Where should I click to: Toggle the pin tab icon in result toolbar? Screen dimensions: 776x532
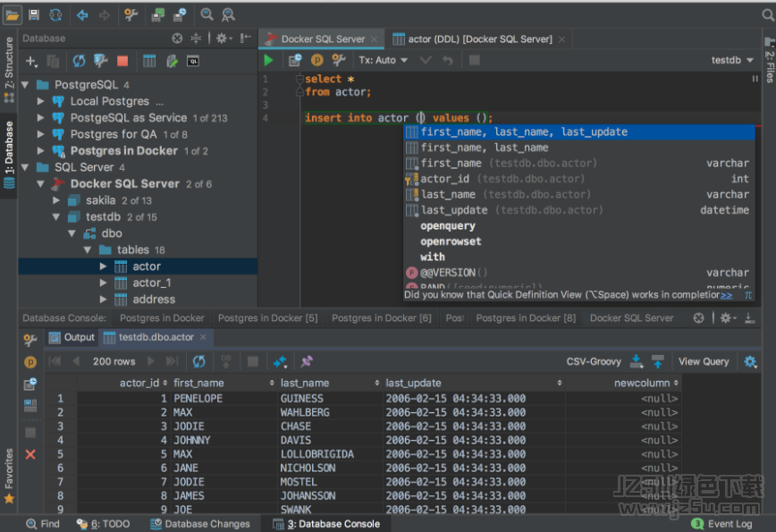(x=307, y=361)
